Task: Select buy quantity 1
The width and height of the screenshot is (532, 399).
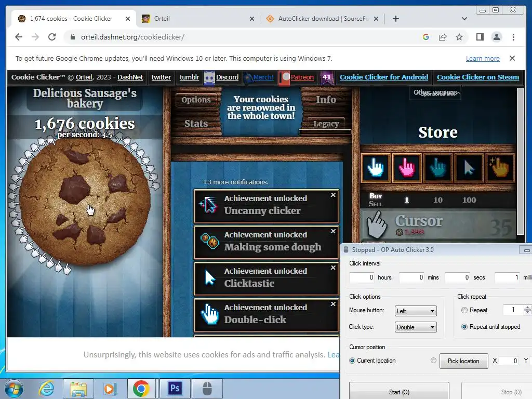Action: click(x=406, y=200)
